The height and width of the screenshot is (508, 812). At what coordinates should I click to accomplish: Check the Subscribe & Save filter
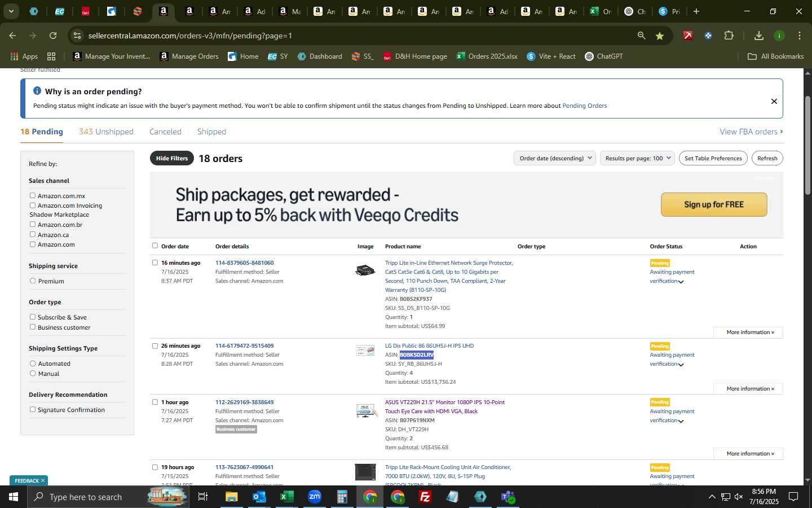33,317
